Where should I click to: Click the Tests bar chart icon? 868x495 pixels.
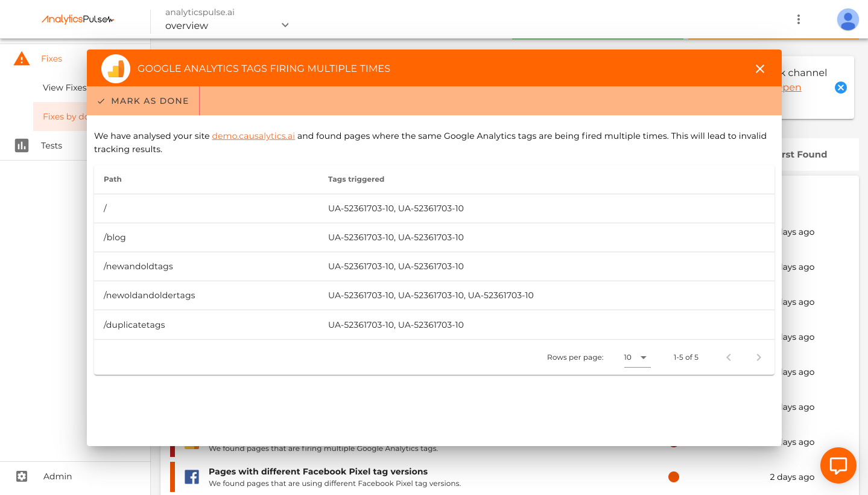coord(22,145)
